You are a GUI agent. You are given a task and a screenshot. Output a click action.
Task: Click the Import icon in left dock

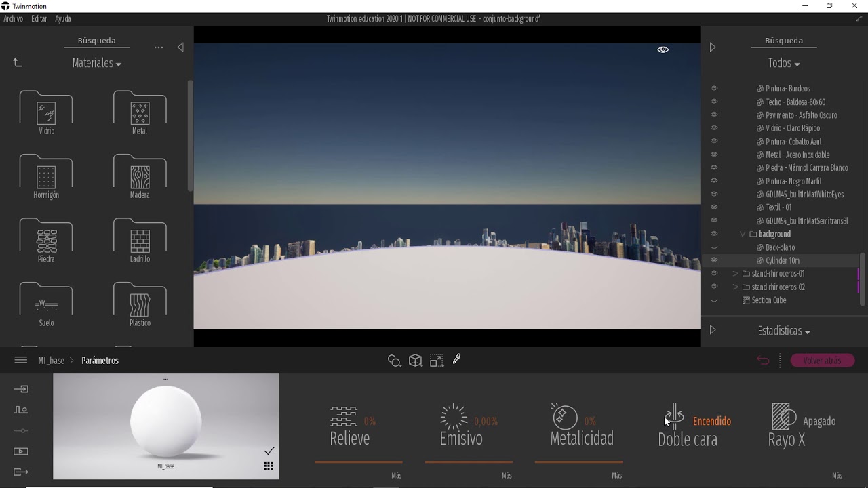click(x=21, y=389)
